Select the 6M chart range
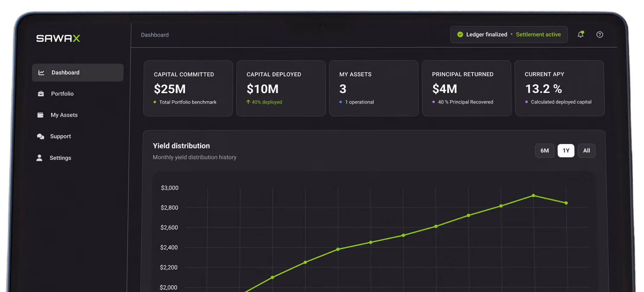Screen dimensions: 644x292 (545, 151)
